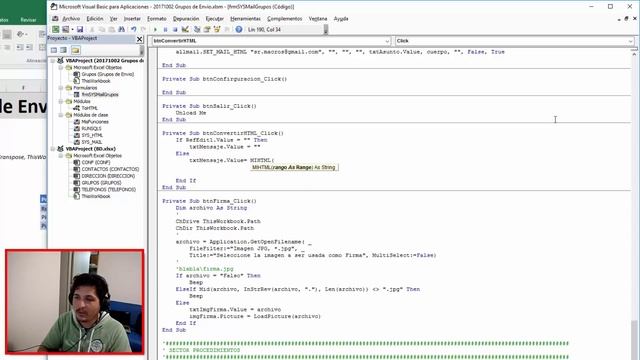
Task: Select the SYS_MAIL class module
Action: 91,142
